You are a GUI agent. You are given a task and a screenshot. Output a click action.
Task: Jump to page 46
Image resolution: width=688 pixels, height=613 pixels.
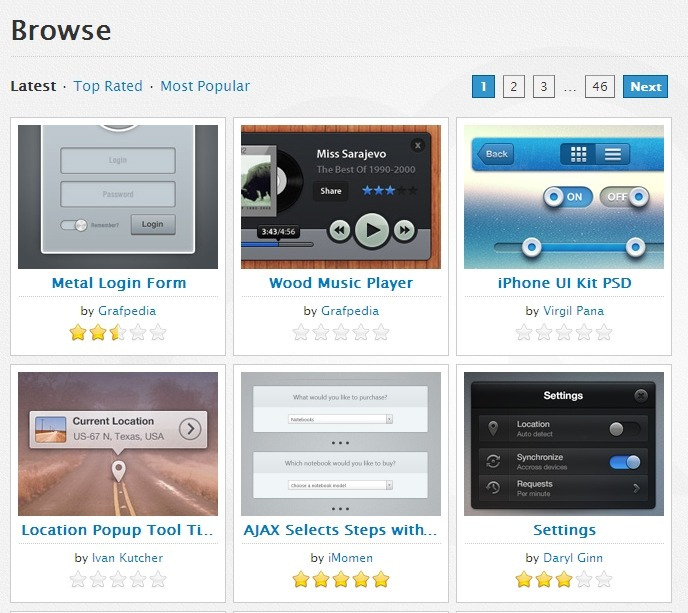click(599, 86)
